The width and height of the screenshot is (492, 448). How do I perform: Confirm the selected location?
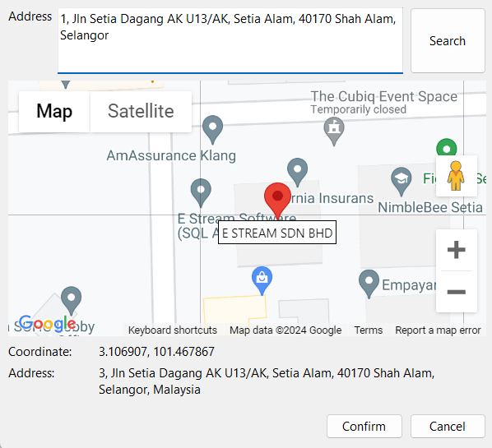tap(364, 427)
